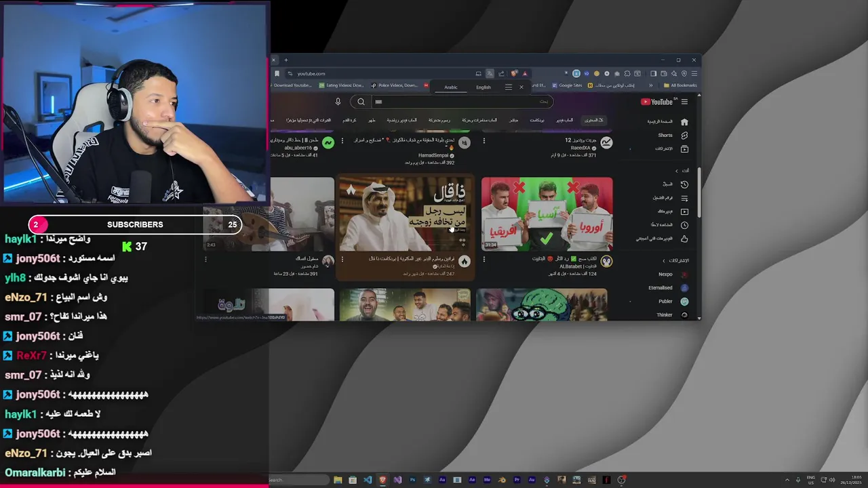
Task: Open the group of laughing men thumbnail
Action: point(405,304)
